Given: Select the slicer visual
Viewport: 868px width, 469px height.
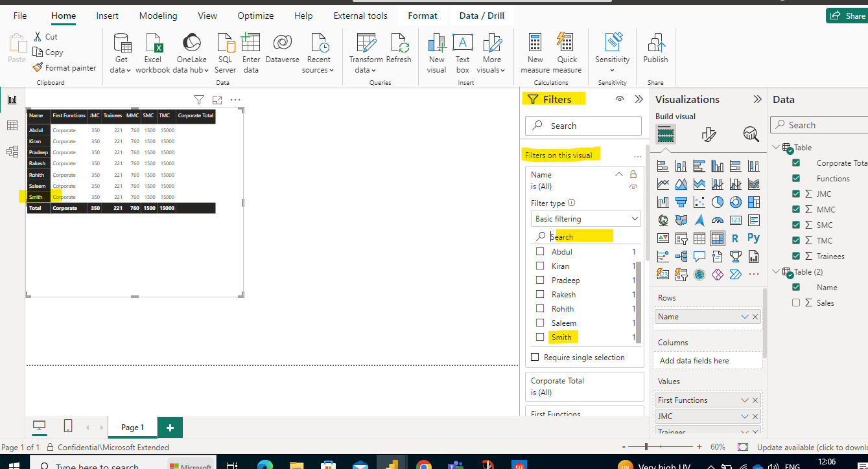Looking at the screenshot, I should [681, 238].
